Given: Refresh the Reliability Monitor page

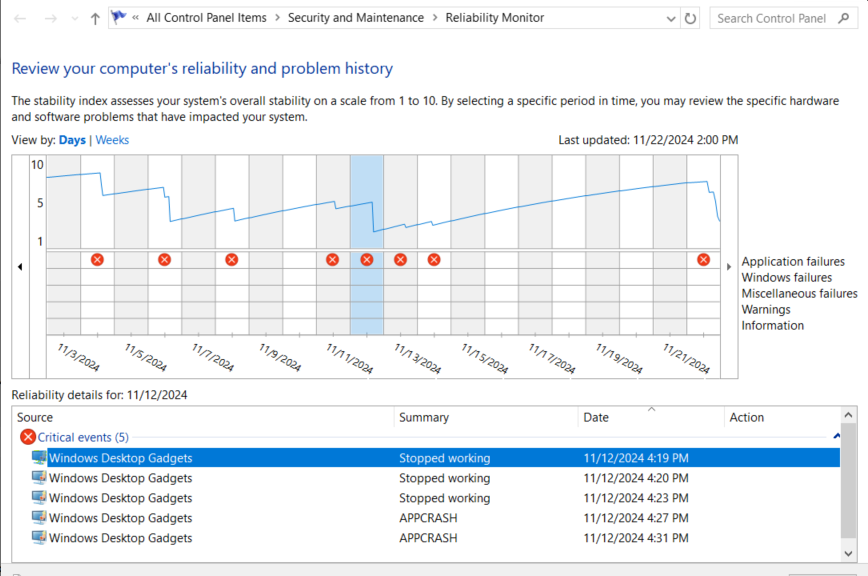Looking at the screenshot, I should pos(690,18).
